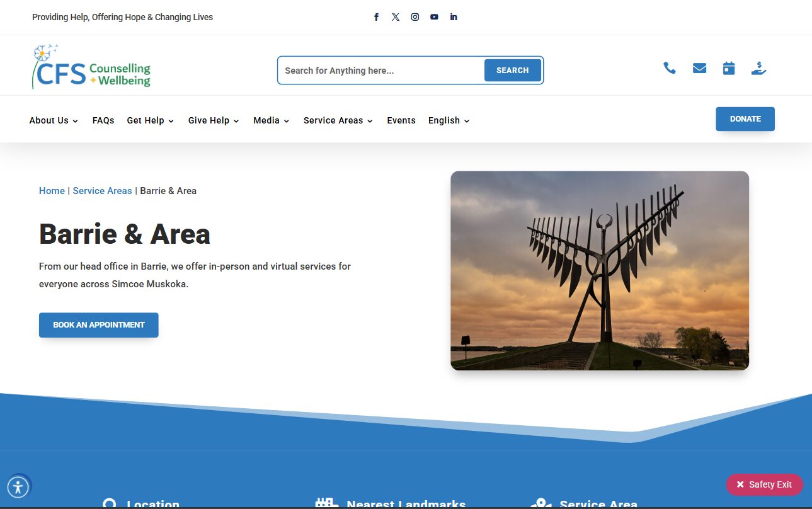Expand the Get Help dropdown

pos(150,120)
